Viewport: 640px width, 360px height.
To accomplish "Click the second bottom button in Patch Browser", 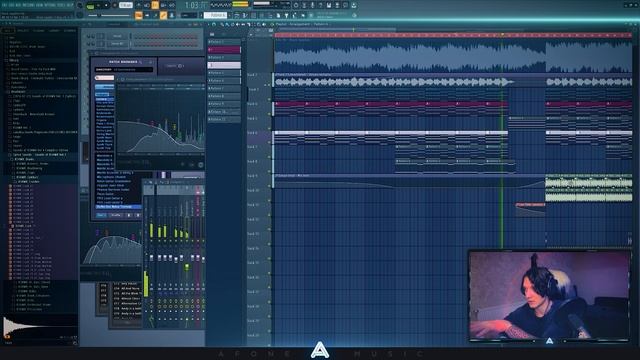I will click(x=116, y=215).
